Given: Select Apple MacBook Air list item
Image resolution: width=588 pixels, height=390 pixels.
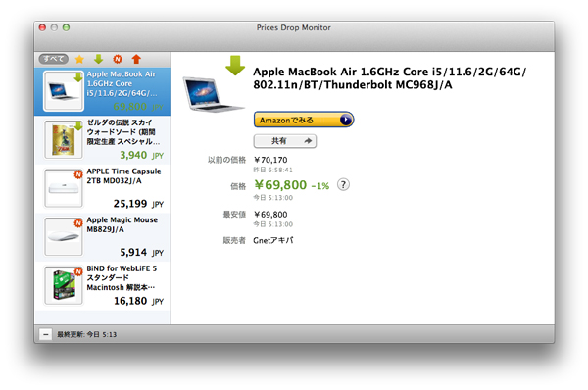Looking at the screenshot, I should [x=102, y=91].
